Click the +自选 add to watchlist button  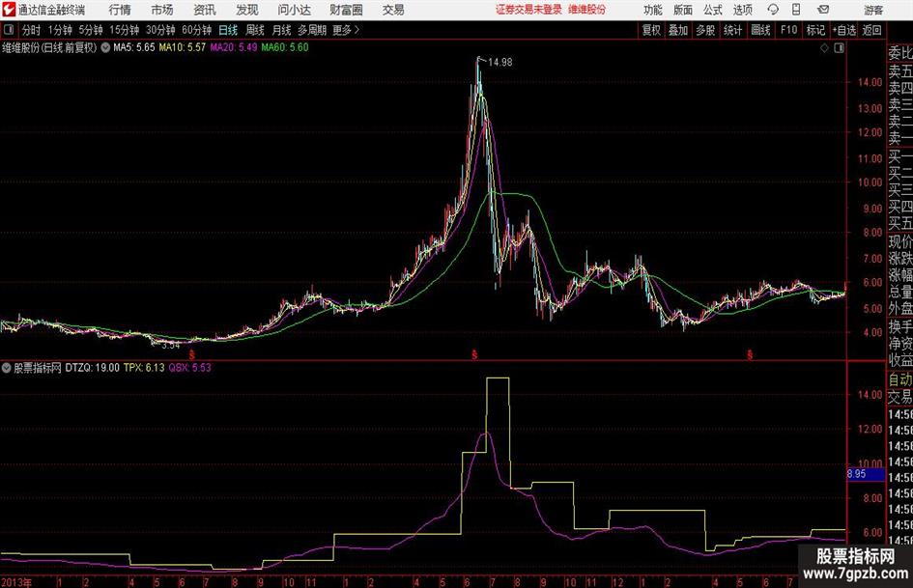(x=843, y=30)
